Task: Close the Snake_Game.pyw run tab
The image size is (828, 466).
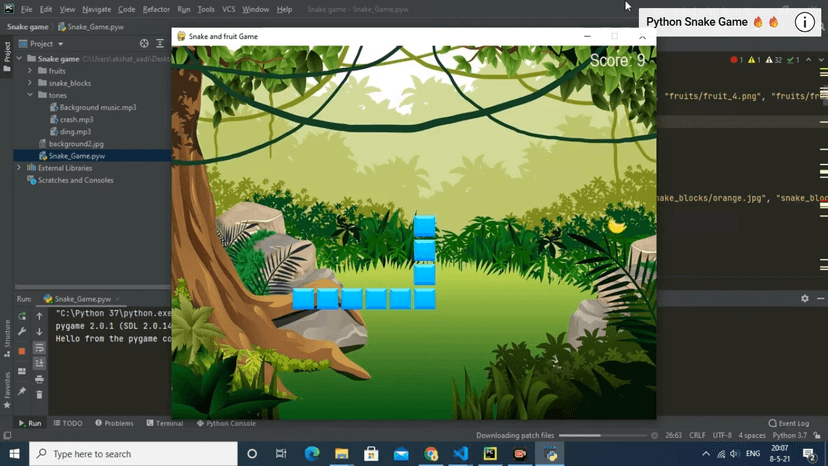Action: coord(117,299)
